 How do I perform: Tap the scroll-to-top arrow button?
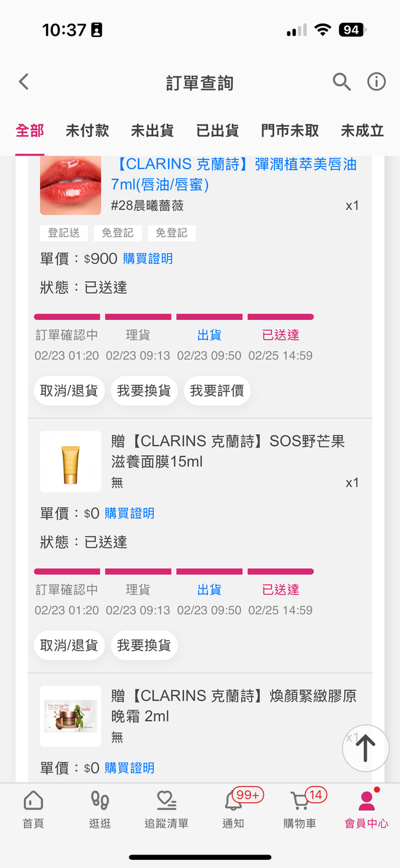coord(366,748)
